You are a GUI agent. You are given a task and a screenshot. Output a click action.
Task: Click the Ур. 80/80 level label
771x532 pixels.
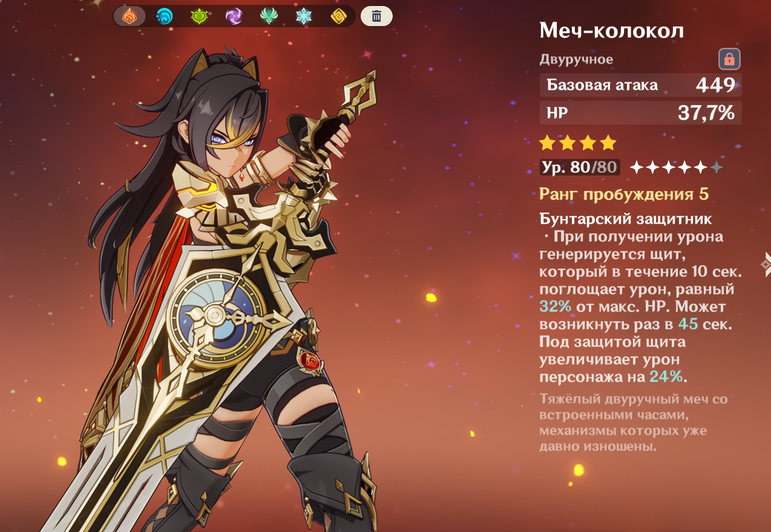580,167
